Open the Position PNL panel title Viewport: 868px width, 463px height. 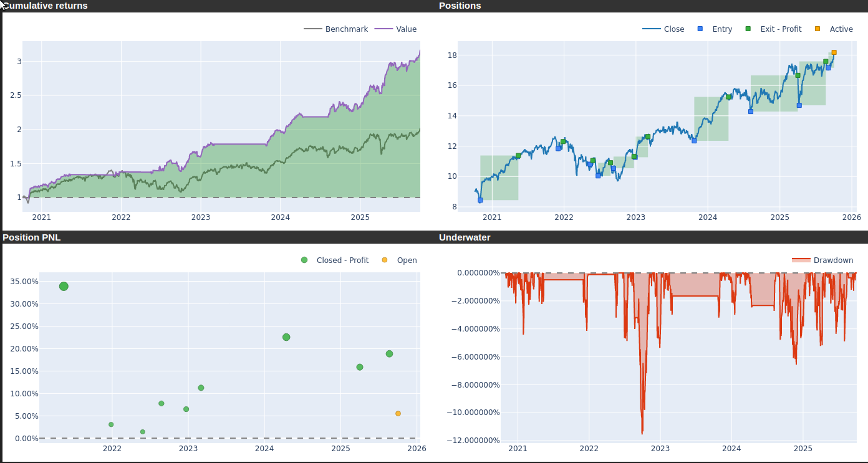[x=32, y=237]
